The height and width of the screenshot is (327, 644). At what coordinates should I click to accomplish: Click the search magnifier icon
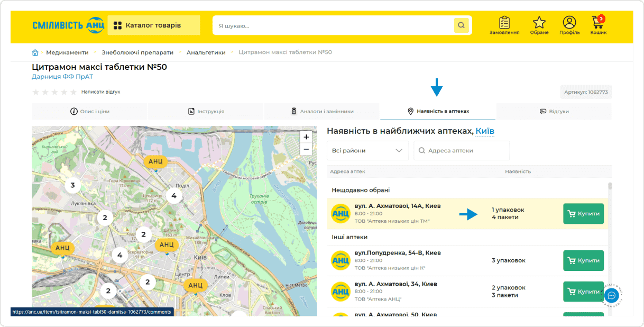coord(461,25)
